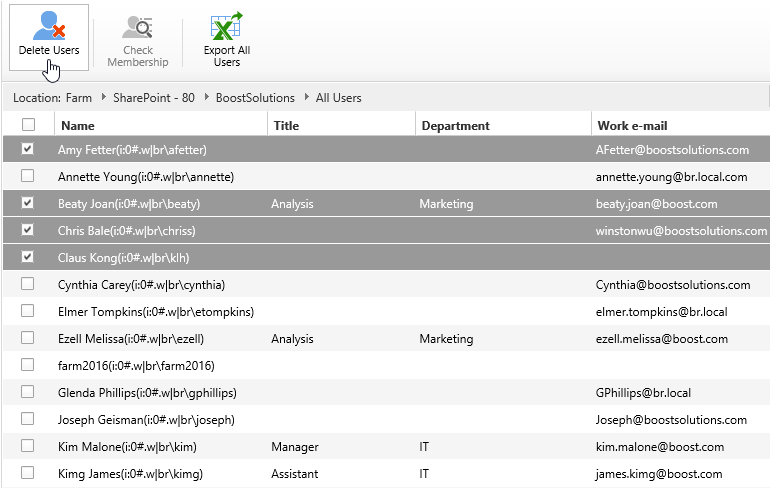Viewport: 770px width, 488px height.
Task: Toggle the select-all checkbox in header
Action: pyautogui.click(x=28, y=125)
